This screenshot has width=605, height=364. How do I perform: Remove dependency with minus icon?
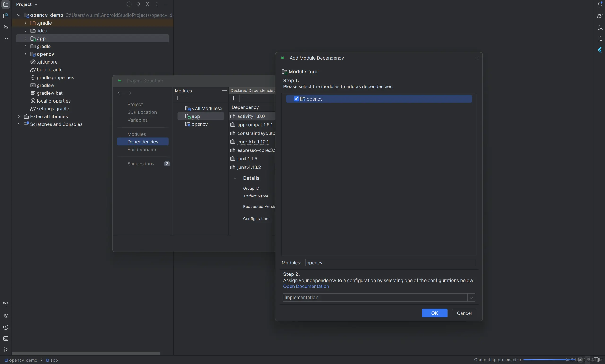[245, 98]
